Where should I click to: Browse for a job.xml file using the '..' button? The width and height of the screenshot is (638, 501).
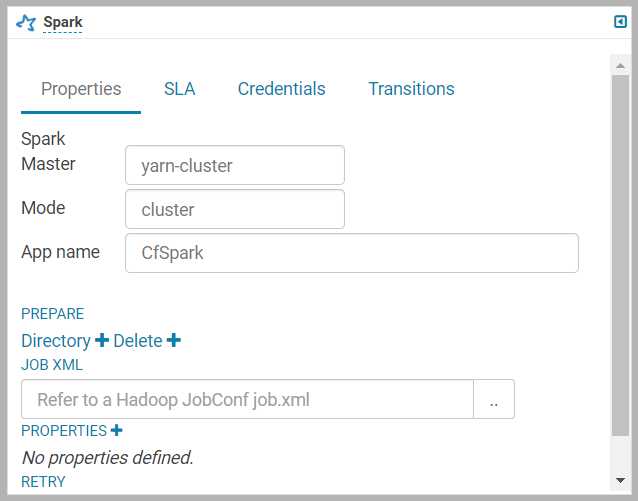[494, 399]
